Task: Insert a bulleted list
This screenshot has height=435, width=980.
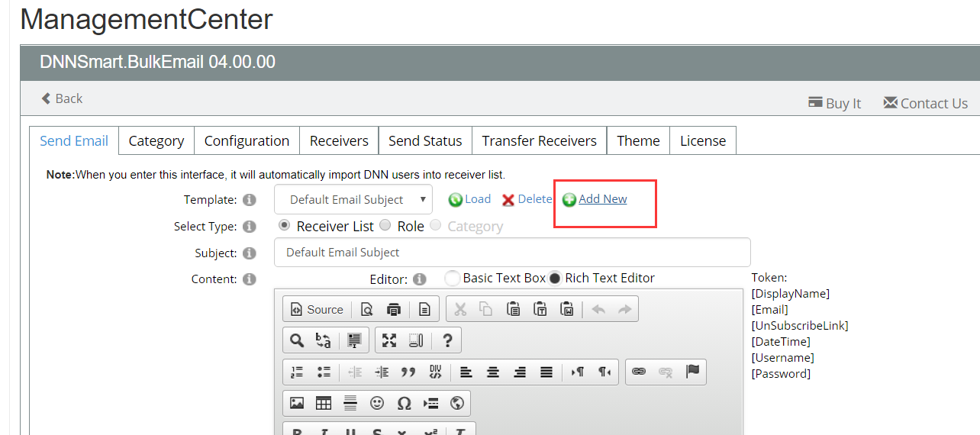Action: (324, 372)
